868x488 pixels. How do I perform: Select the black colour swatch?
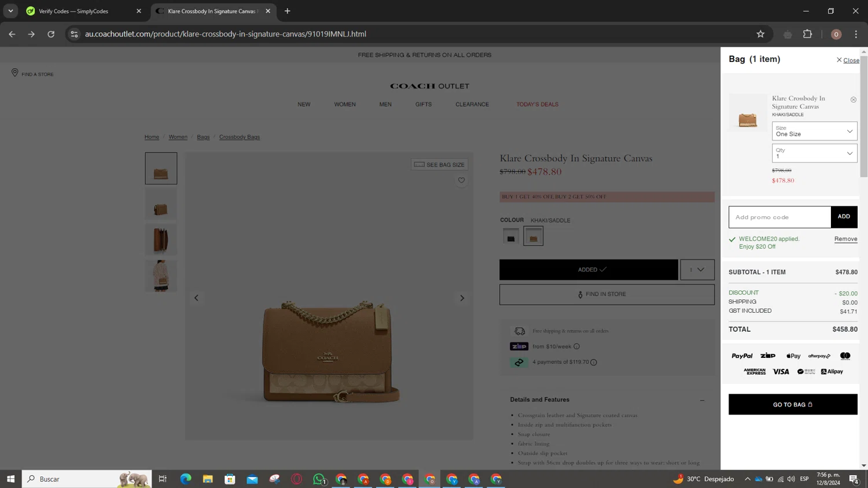click(511, 236)
